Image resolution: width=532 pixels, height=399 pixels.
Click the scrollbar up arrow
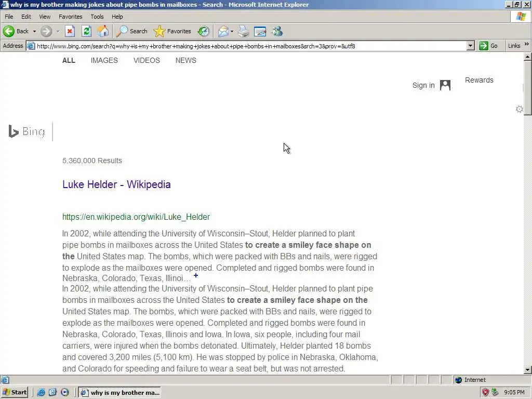pyautogui.click(x=528, y=57)
